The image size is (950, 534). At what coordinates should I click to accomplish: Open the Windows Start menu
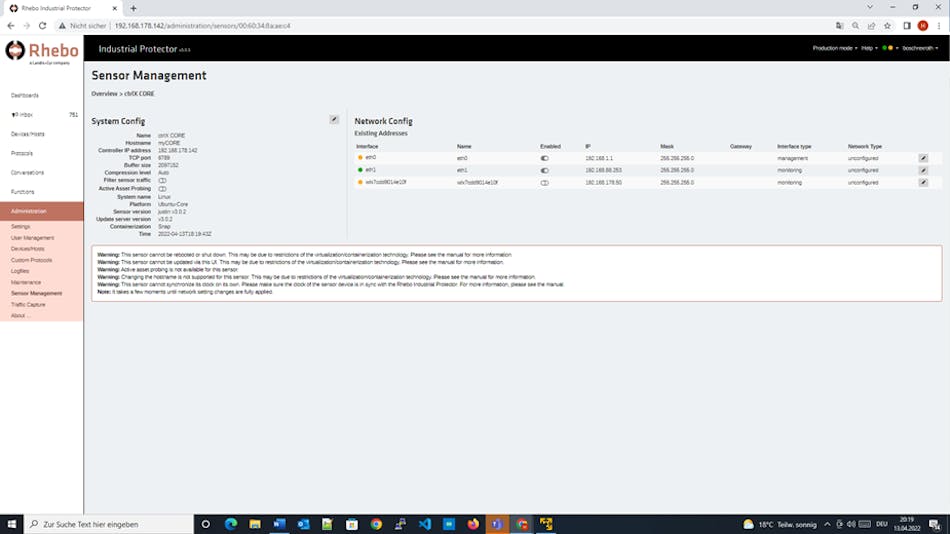12,524
